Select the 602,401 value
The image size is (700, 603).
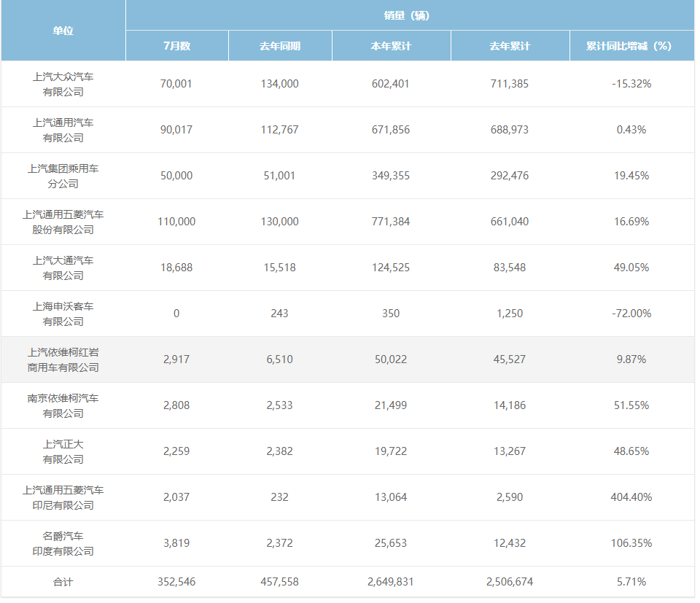391,84
